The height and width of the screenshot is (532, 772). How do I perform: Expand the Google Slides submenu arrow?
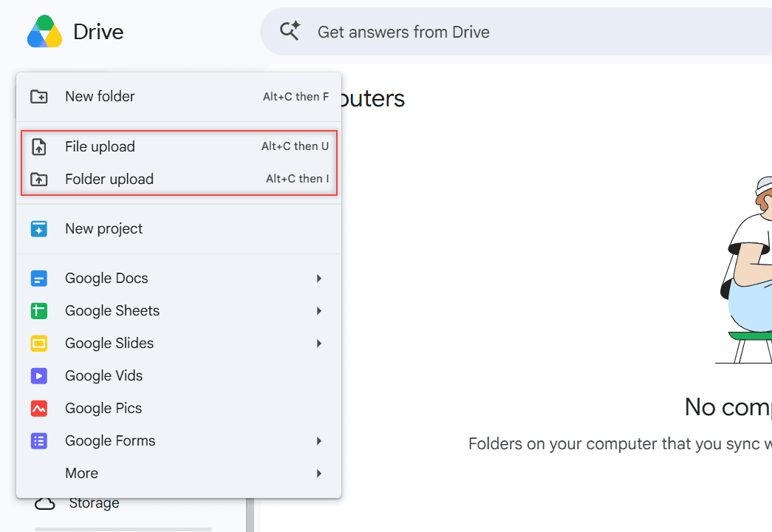click(319, 344)
